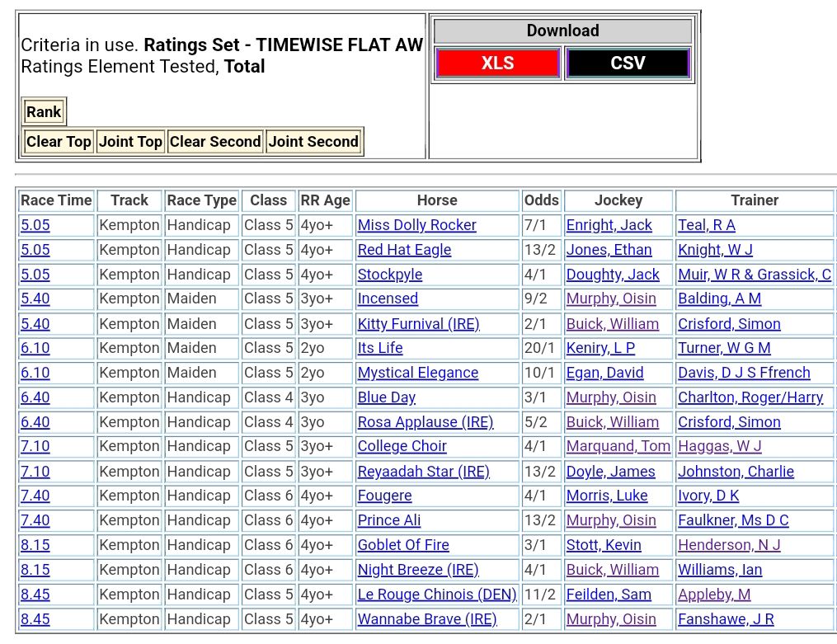Open the 7.40 race for Fougere
837x644 pixels.
pyautogui.click(x=35, y=496)
